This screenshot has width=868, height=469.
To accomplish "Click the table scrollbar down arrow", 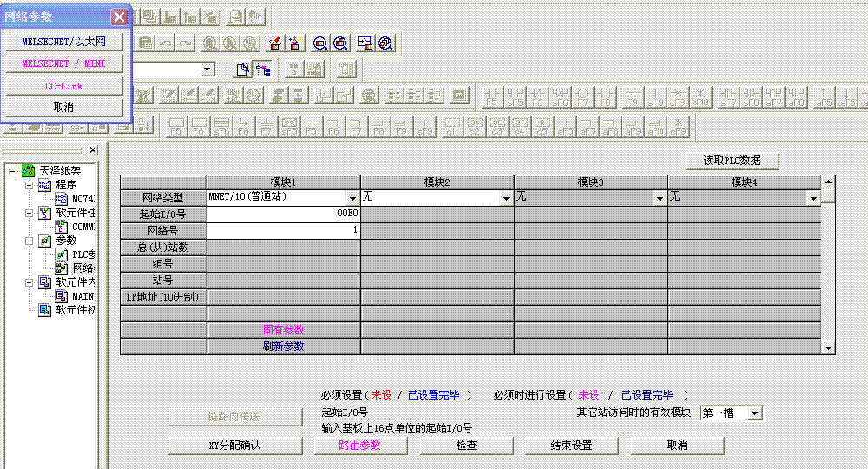I will tap(828, 347).
